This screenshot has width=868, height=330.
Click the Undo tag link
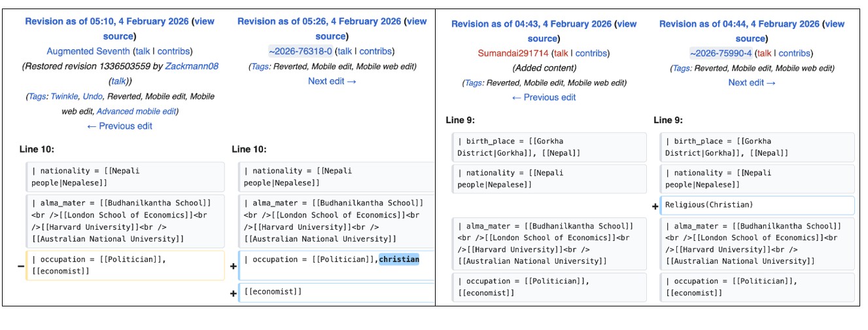[92, 96]
